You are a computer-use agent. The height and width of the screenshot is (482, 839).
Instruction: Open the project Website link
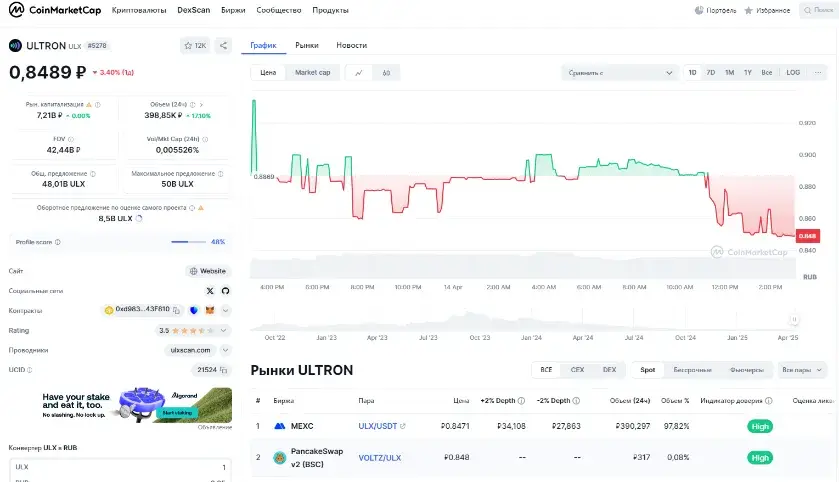(x=208, y=271)
